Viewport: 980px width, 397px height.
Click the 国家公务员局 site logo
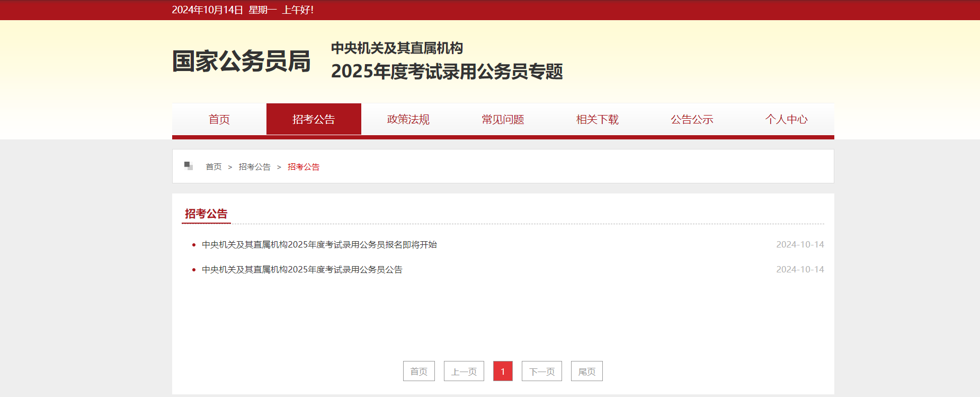click(242, 61)
